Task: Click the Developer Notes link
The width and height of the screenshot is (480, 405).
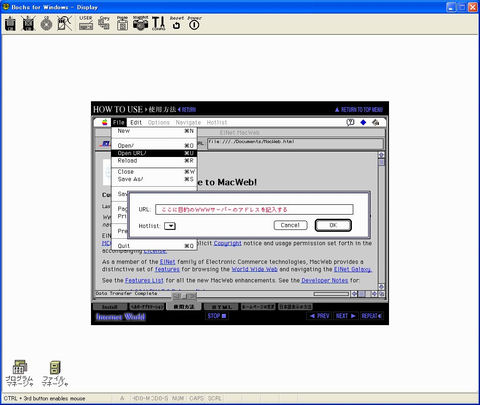Action: (x=325, y=281)
